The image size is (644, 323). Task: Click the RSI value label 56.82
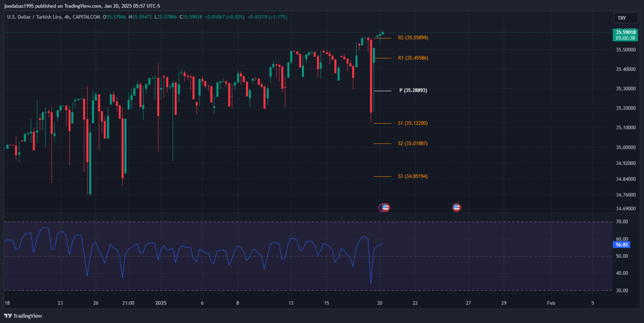(x=622, y=245)
